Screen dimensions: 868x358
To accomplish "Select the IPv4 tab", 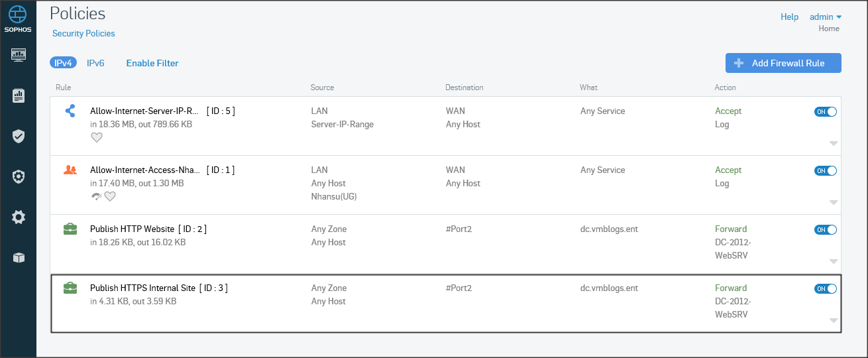I will pyautogui.click(x=63, y=63).
